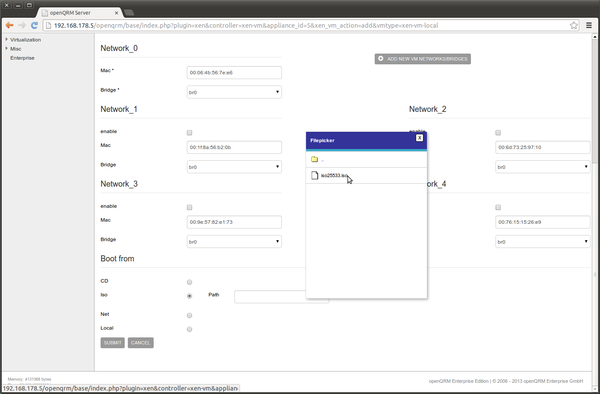
Task: Open the Network_1 Bridge dropdown
Action: click(234, 167)
